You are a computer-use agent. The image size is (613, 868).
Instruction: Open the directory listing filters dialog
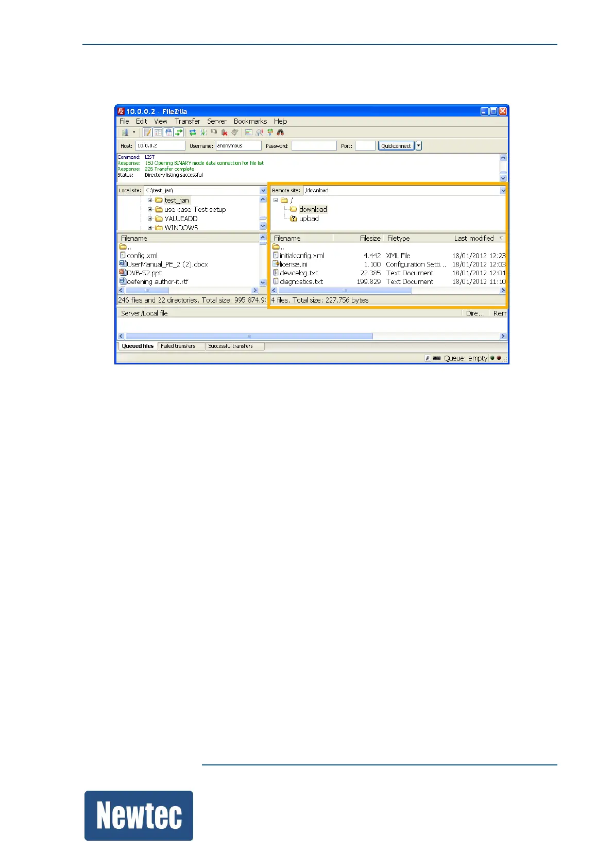[x=249, y=132]
